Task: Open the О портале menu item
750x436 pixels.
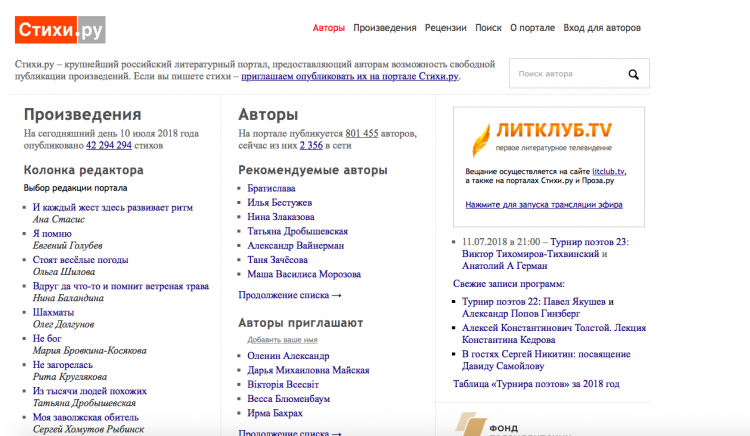Action: 532,28
